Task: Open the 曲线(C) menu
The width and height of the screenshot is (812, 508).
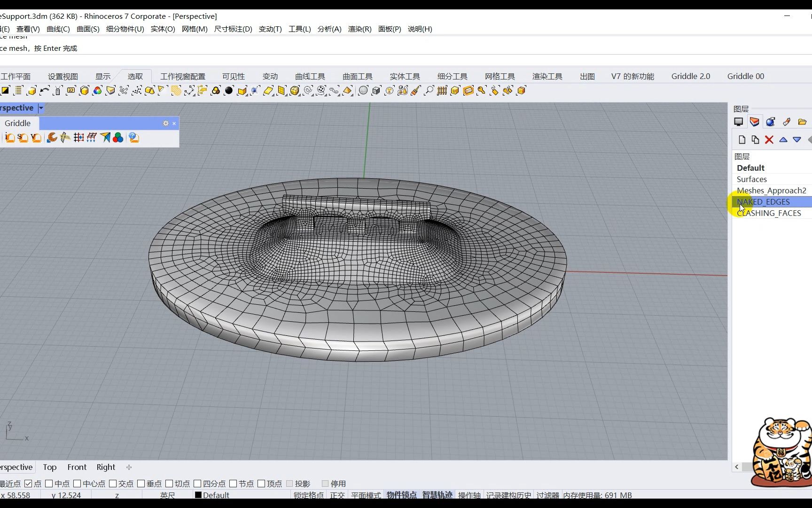Action: pos(58,29)
